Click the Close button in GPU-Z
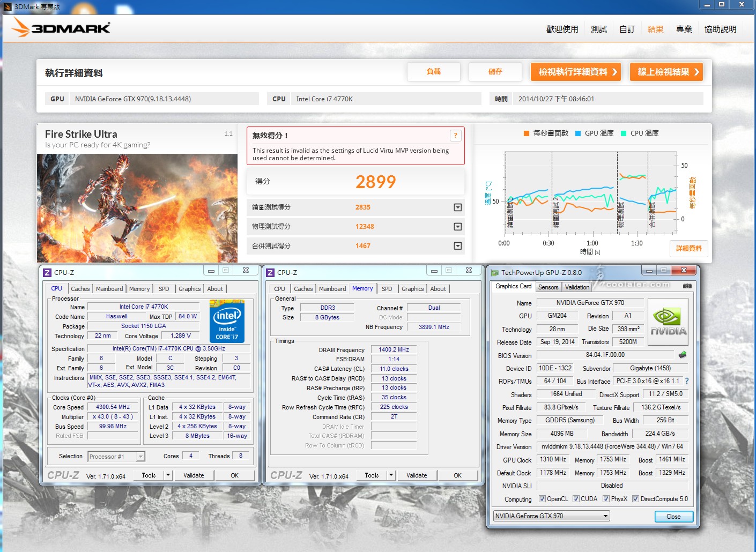This screenshot has width=756, height=552. click(674, 517)
